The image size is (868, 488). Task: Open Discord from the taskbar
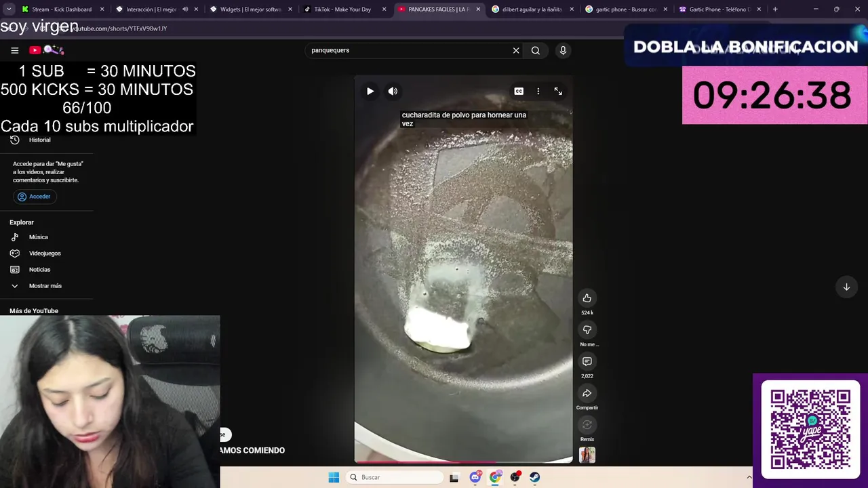tap(475, 477)
